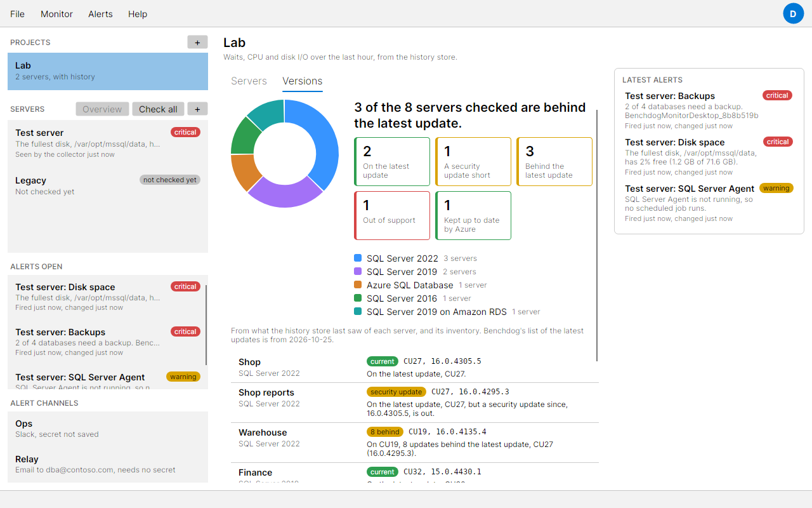
Task: Click the A security update short card
Action: tap(473, 162)
